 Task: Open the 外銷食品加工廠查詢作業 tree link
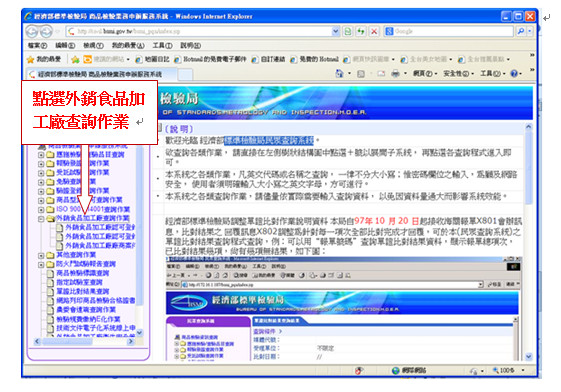[x=93, y=218]
